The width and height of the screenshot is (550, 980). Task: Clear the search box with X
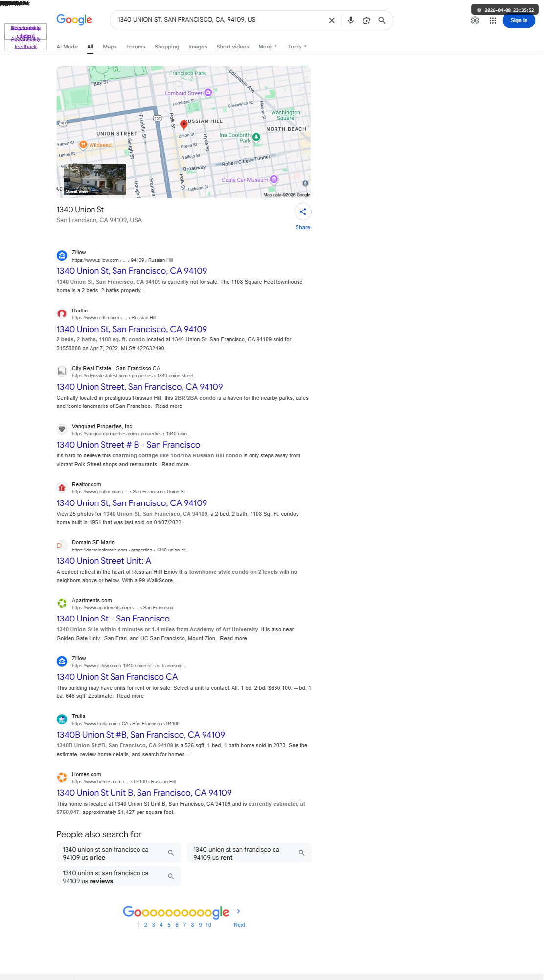coord(332,20)
